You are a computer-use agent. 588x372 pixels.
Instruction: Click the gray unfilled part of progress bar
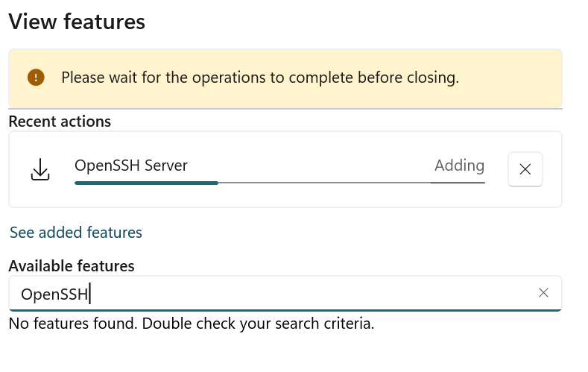click(x=324, y=183)
